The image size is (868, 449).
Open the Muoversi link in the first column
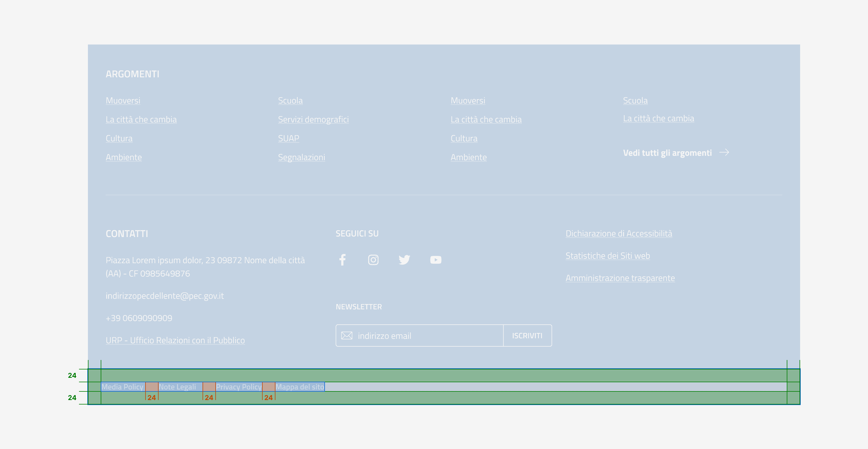(123, 101)
